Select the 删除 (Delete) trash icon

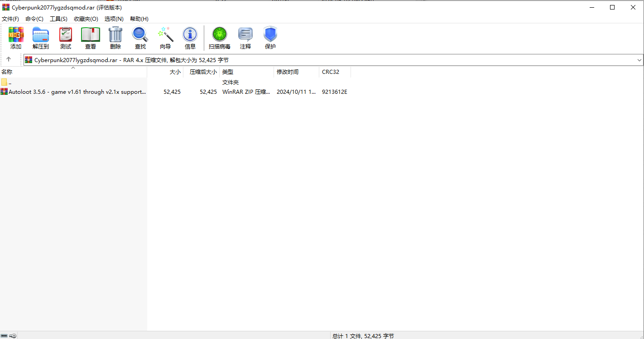pyautogui.click(x=115, y=38)
